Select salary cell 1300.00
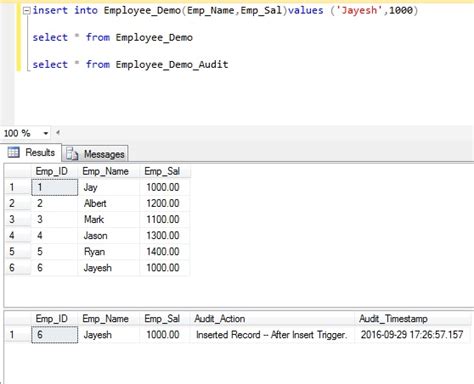Viewport: 474px width, 384px height. 165,235
